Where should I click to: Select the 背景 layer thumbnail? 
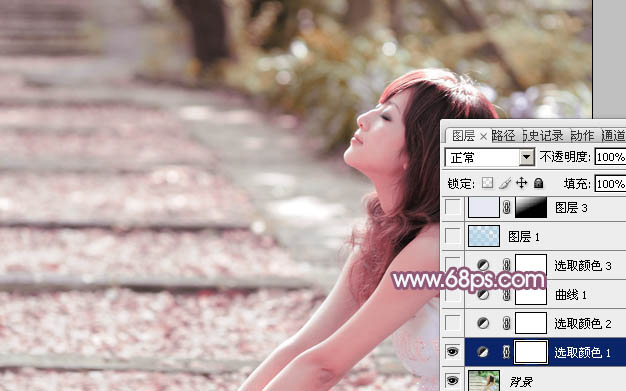[483, 381]
